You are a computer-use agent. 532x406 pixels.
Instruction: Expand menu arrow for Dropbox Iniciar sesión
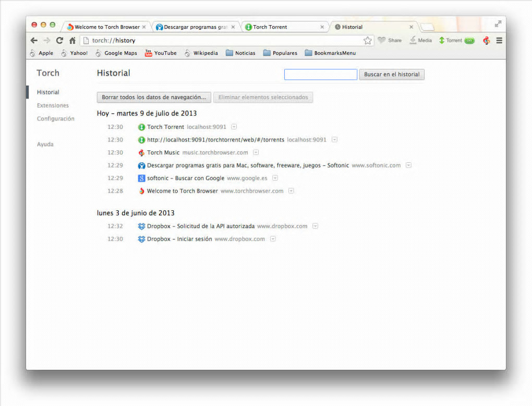[x=273, y=238]
